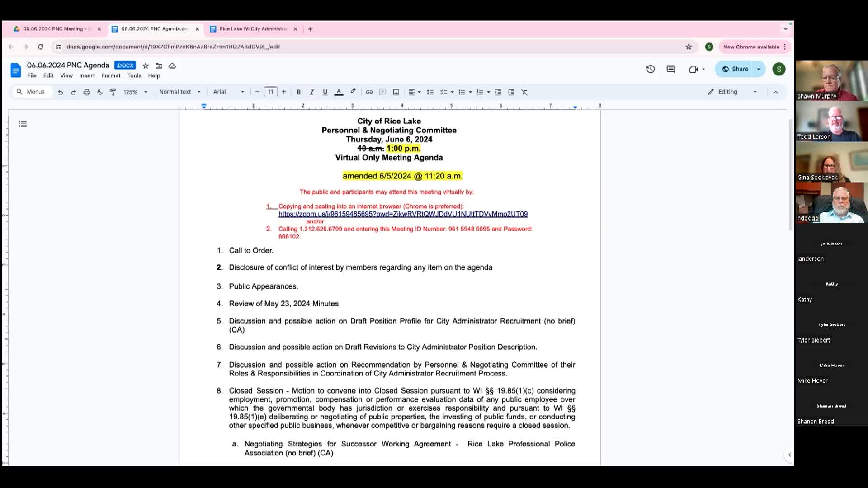Insert a link via toolbar
Viewport: 868px width, 488px height.
tap(369, 92)
